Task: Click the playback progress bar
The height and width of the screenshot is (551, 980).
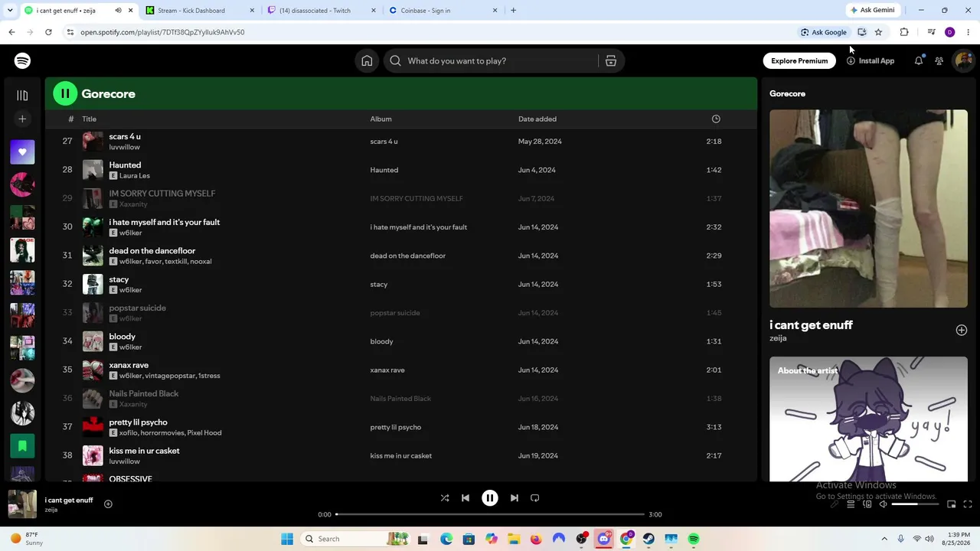Action: [x=490, y=514]
